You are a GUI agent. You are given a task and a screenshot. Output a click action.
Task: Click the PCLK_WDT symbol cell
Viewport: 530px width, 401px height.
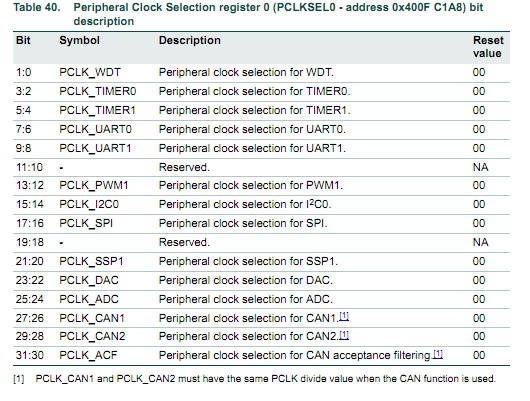coord(90,72)
